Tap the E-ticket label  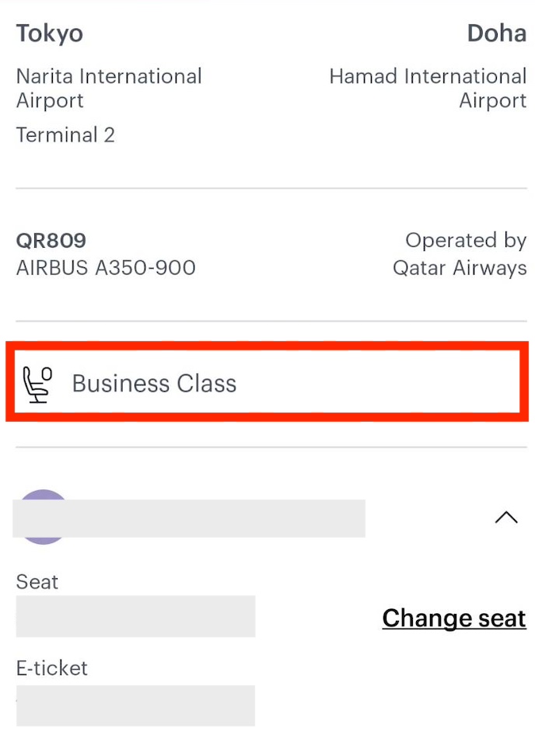52,668
